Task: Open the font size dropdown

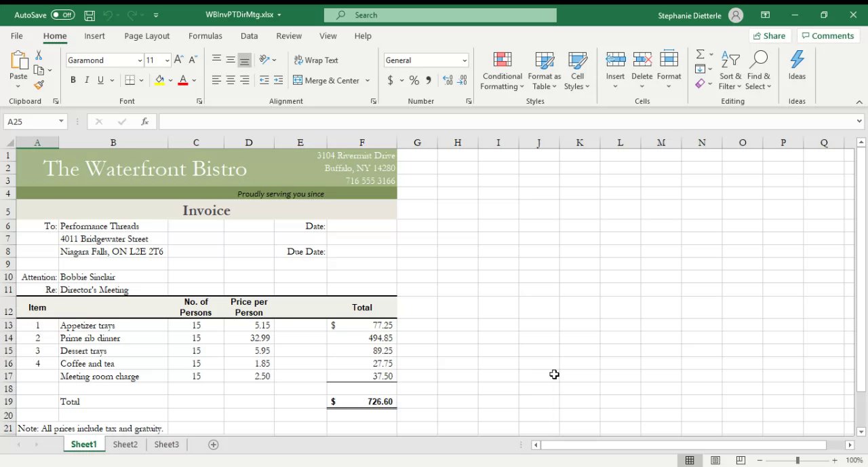Action: (x=167, y=60)
